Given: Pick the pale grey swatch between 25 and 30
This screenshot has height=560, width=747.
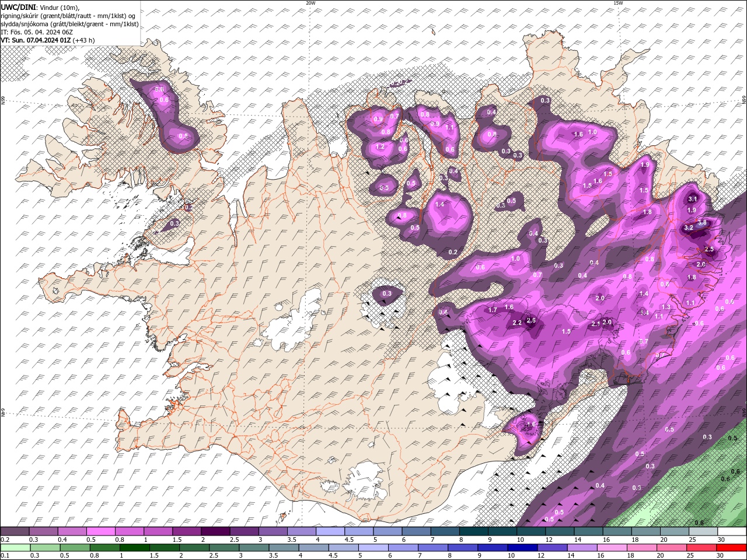Looking at the screenshot, I should [703, 531].
